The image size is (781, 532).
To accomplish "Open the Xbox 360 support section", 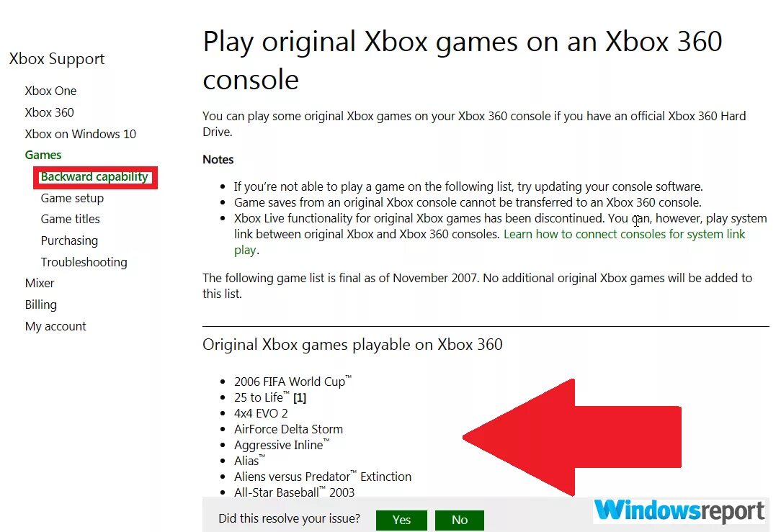I will click(x=49, y=112).
